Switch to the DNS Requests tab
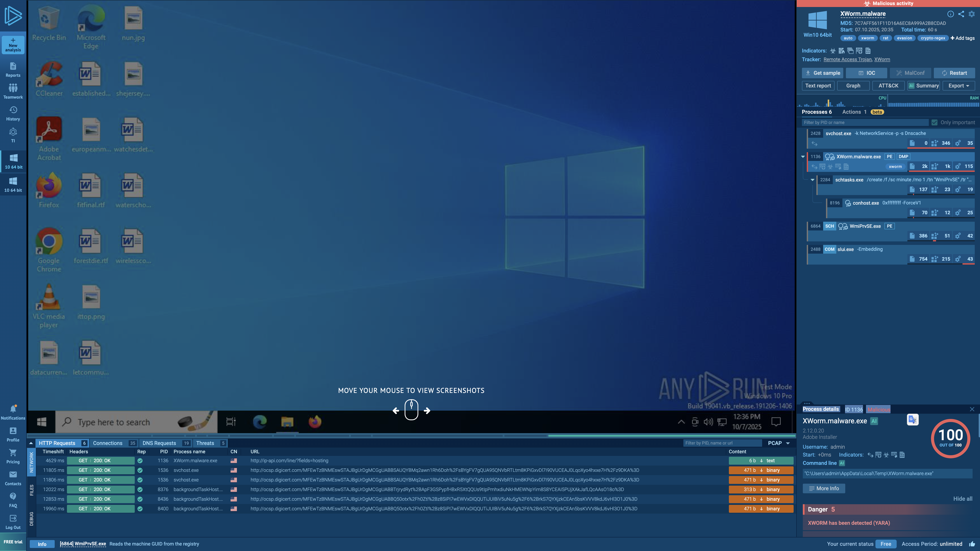980x551 pixels. click(x=159, y=443)
